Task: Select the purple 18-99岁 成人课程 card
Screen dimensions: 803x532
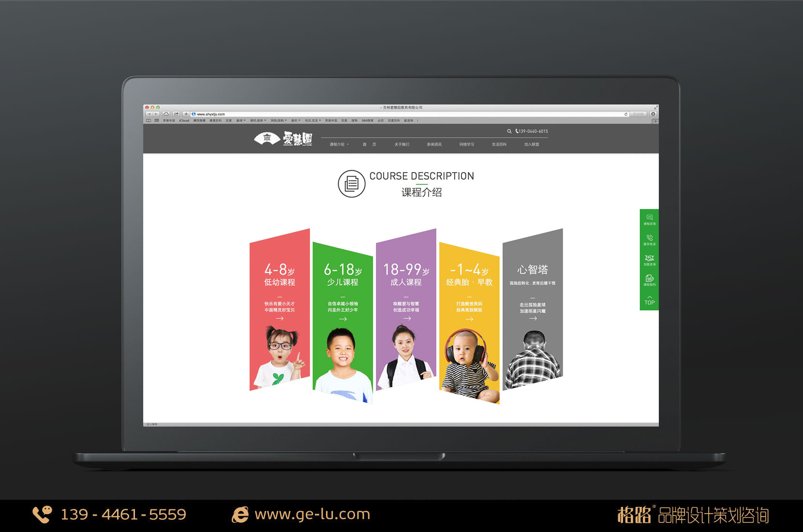Action: [x=406, y=310]
